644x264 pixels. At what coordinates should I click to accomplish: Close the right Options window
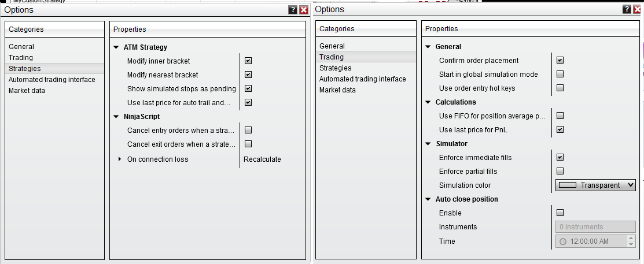(638, 9)
